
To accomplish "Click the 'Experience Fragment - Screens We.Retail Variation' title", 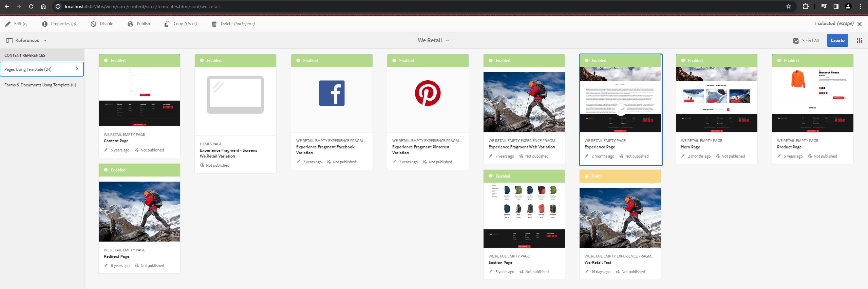I will (x=228, y=153).
